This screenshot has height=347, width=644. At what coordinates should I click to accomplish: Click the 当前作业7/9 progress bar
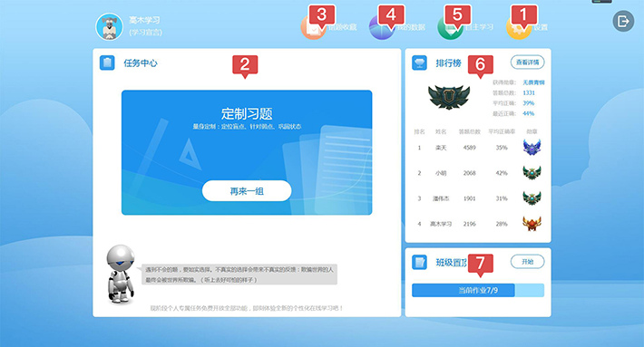tap(478, 291)
